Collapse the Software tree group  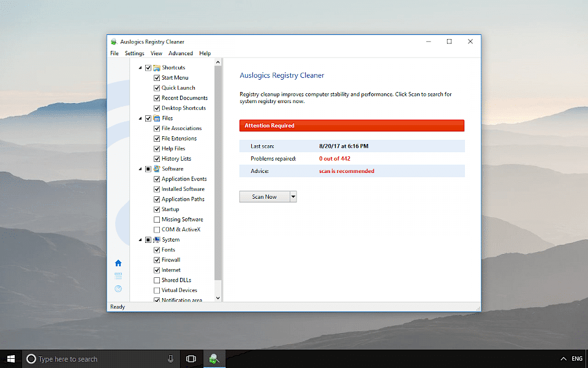pyautogui.click(x=141, y=169)
